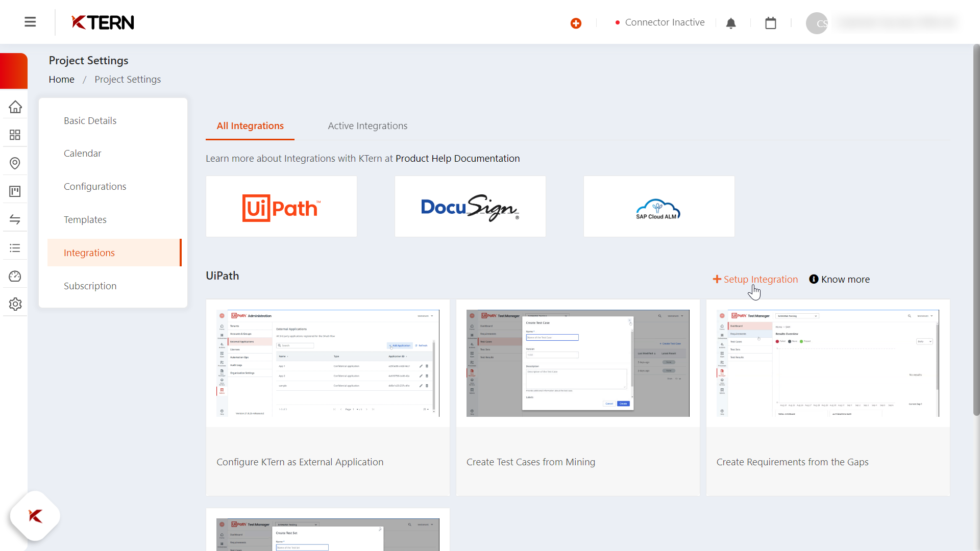The height and width of the screenshot is (551, 980).
Task: Open the notifications bell
Action: pyautogui.click(x=731, y=23)
